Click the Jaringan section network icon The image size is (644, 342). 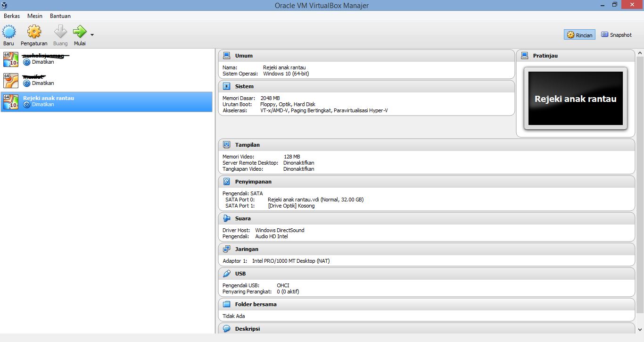227,249
